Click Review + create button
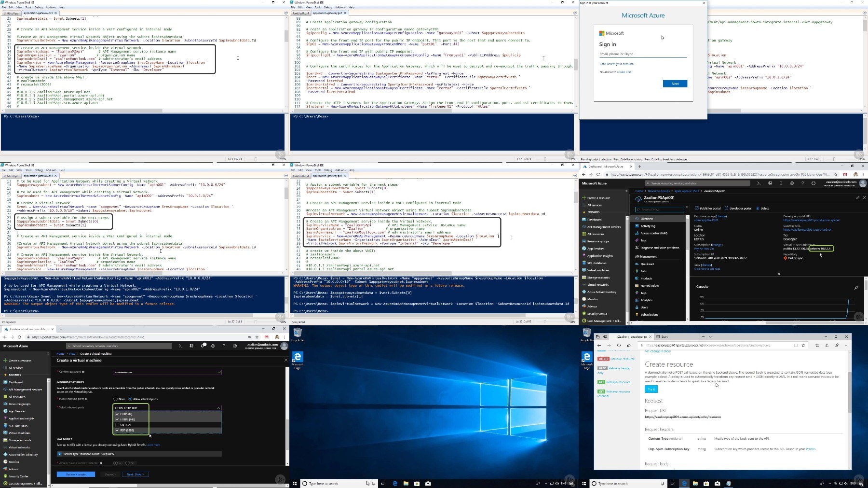 click(x=76, y=474)
